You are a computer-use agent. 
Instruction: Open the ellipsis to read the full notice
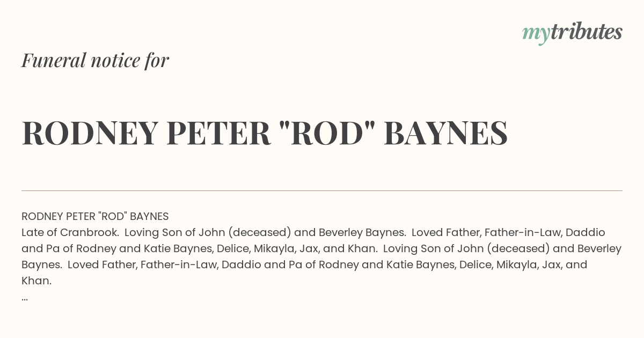[x=25, y=298]
